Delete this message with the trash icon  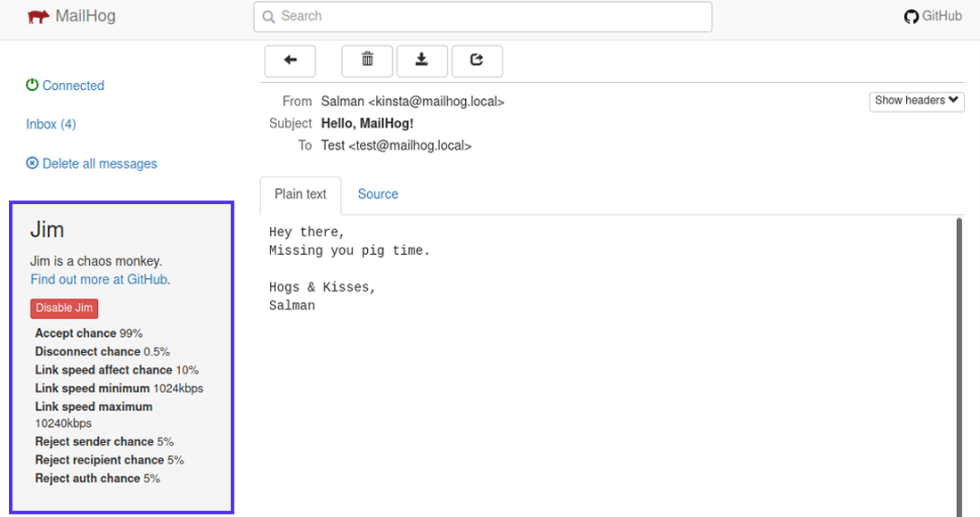click(x=367, y=60)
